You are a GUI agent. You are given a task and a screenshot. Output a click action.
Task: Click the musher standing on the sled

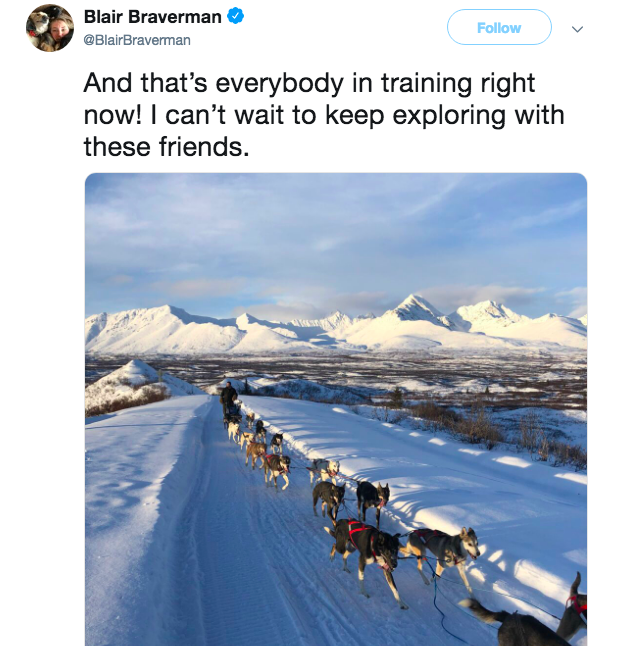pos(229,398)
